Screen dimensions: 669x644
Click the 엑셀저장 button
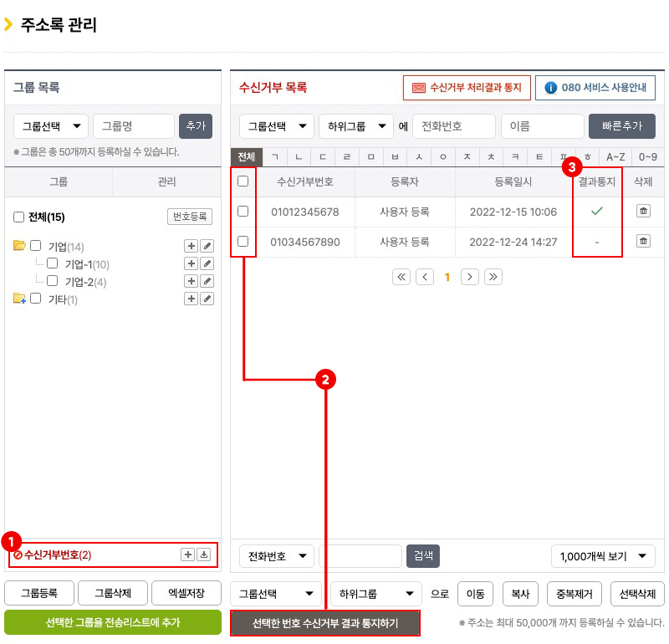click(186, 593)
